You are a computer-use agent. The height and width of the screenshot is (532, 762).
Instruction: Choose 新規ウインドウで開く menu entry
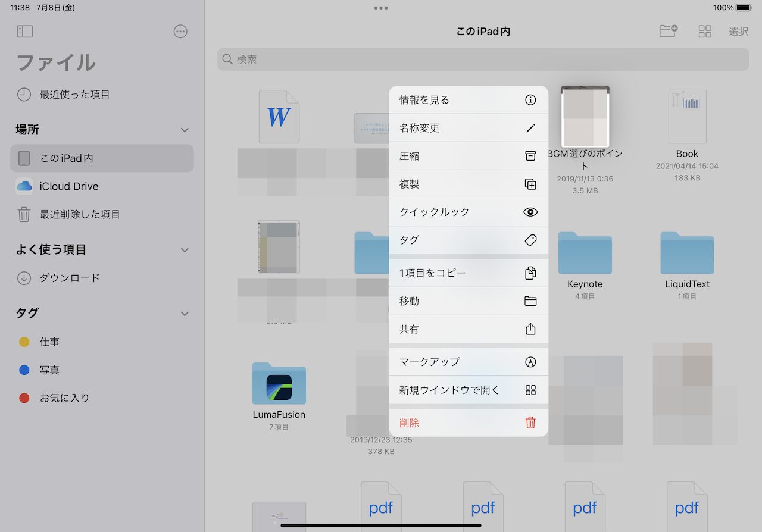[469, 390]
